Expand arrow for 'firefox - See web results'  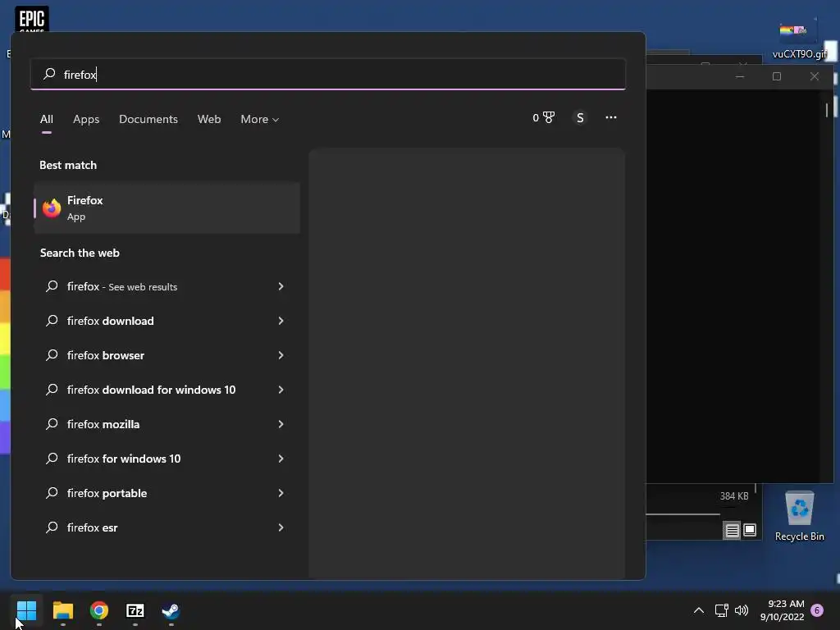pyautogui.click(x=281, y=286)
